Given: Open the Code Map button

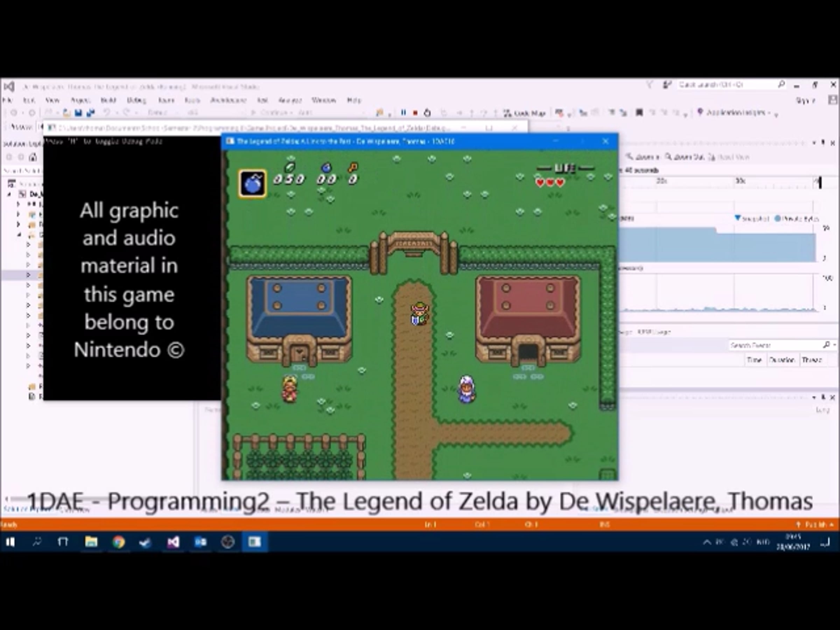Looking at the screenshot, I should pyautogui.click(x=524, y=113).
